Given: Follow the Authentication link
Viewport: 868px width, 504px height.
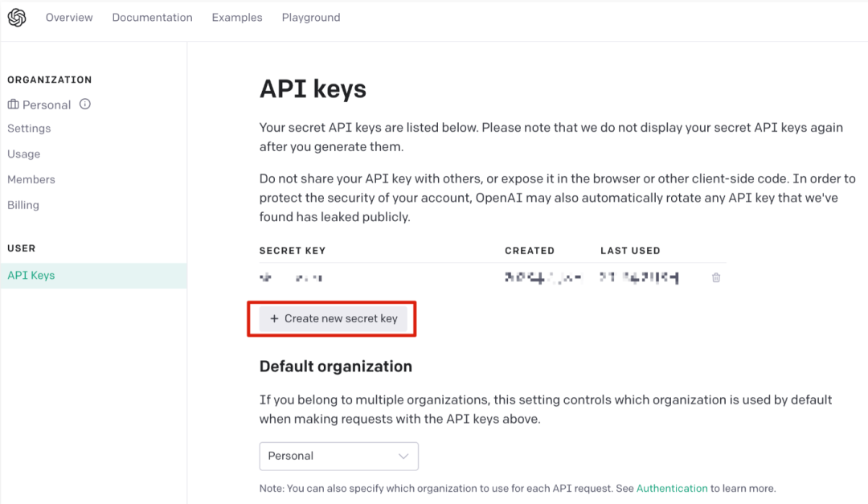Looking at the screenshot, I should coord(672,488).
